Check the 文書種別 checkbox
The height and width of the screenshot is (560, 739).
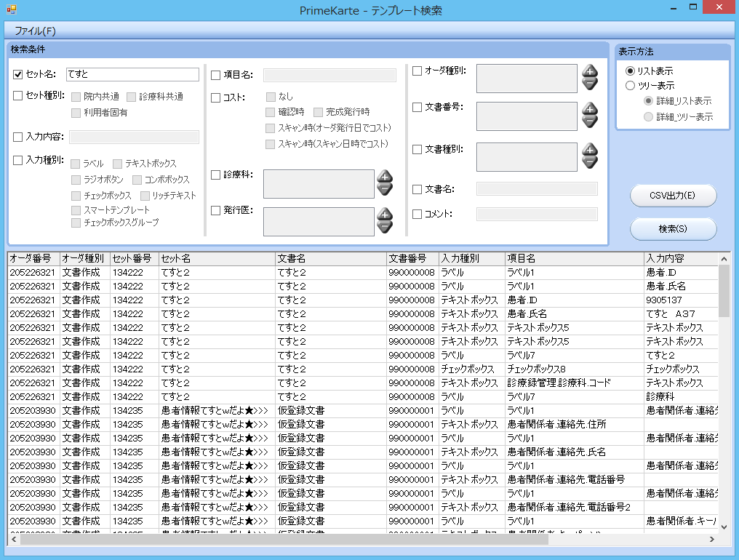tap(417, 150)
